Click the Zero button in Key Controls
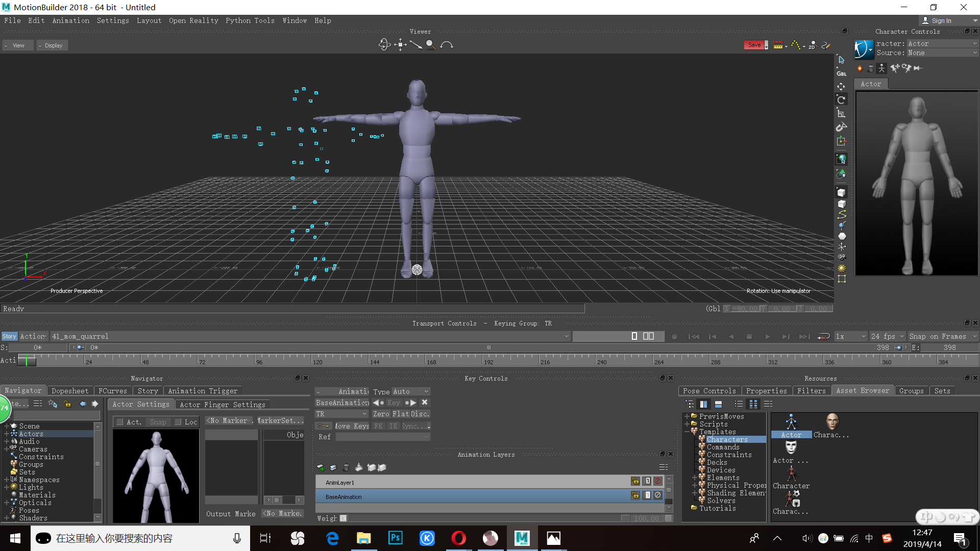The width and height of the screenshot is (980, 551). (381, 414)
